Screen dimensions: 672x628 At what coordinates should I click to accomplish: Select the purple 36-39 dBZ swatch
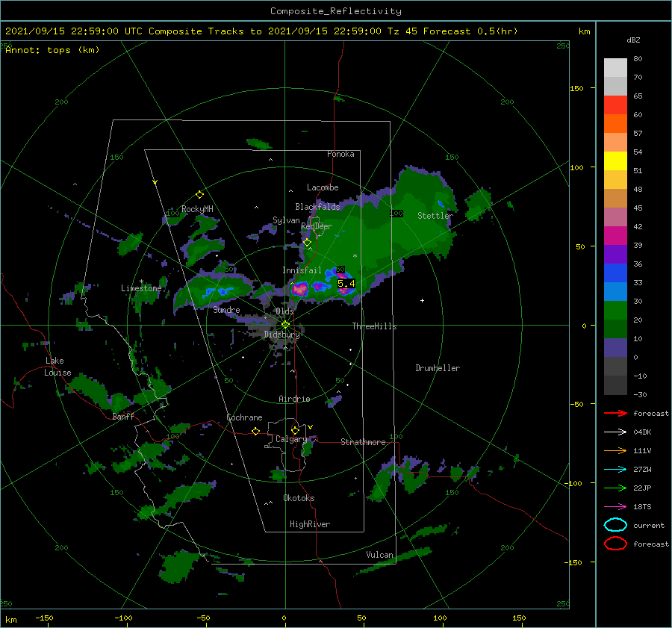coord(615,254)
